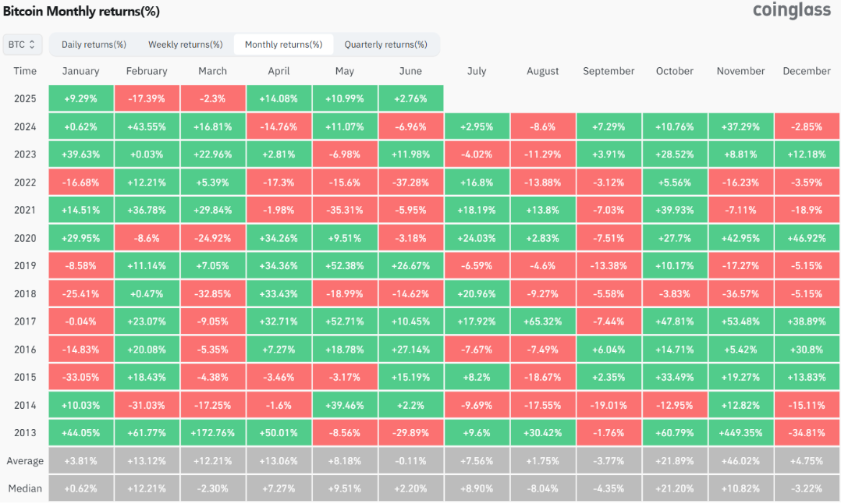Click the Median row label
The image size is (841, 504).
click(x=25, y=488)
